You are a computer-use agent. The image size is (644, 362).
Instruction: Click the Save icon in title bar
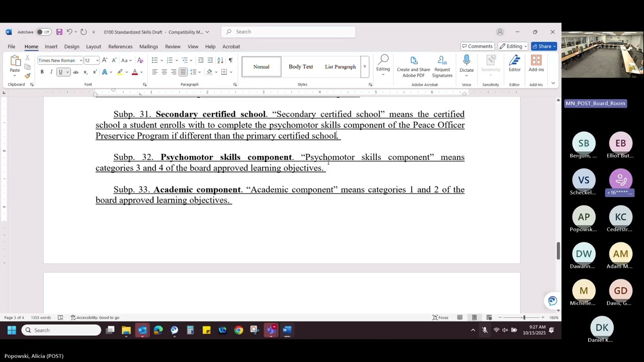tap(59, 32)
